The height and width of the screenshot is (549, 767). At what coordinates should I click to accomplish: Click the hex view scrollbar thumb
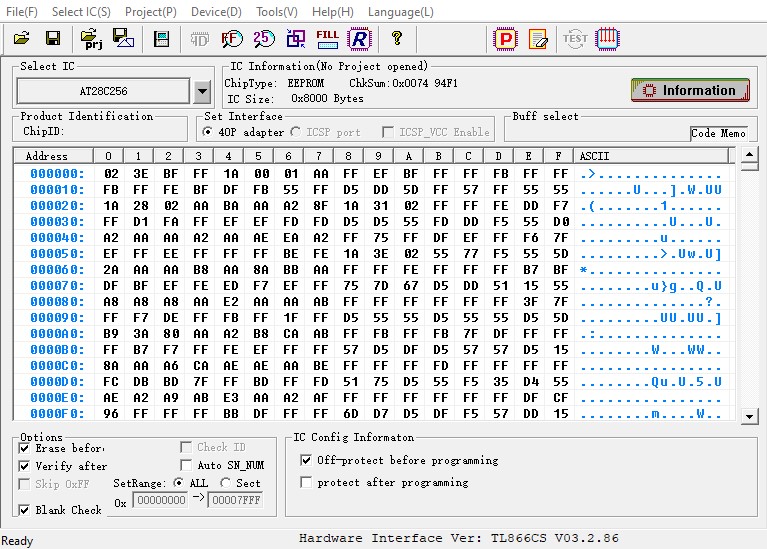tap(749, 166)
